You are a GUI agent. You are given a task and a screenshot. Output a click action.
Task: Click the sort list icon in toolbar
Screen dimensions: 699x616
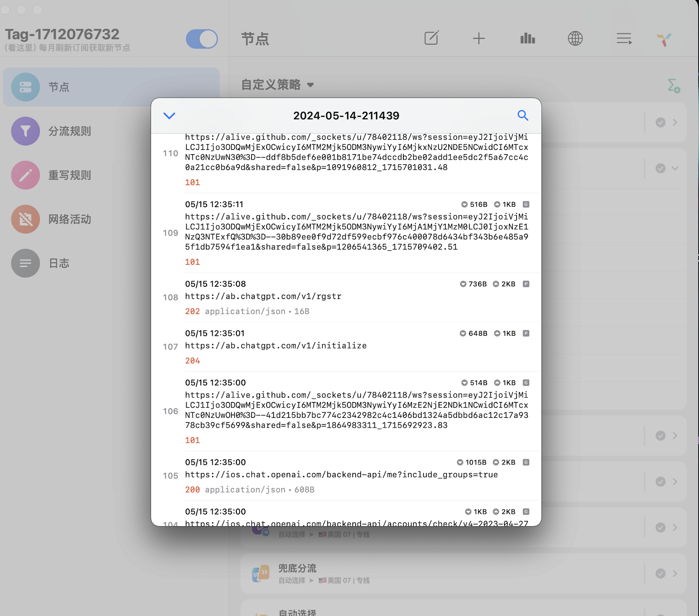point(624,38)
